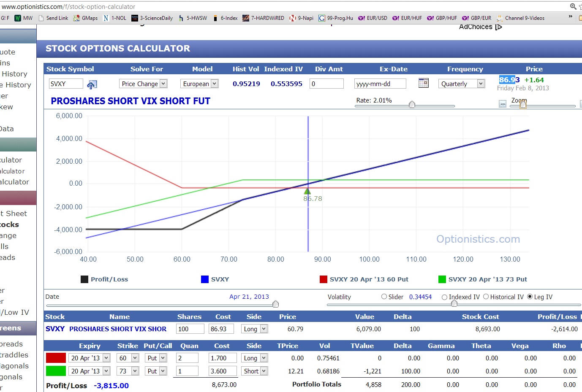Open the Model European dropdown
Image resolution: width=582 pixels, height=392 pixels.
point(199,84)
